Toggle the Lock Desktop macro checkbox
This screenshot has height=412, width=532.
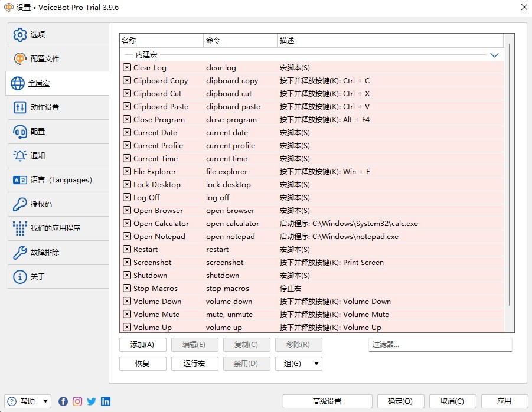(x=126, y=184)
